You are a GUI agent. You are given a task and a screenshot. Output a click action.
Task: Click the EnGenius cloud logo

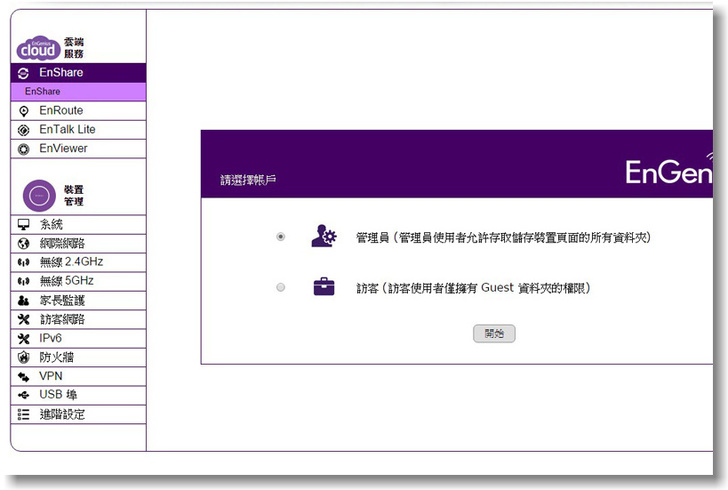pos(39,47)
